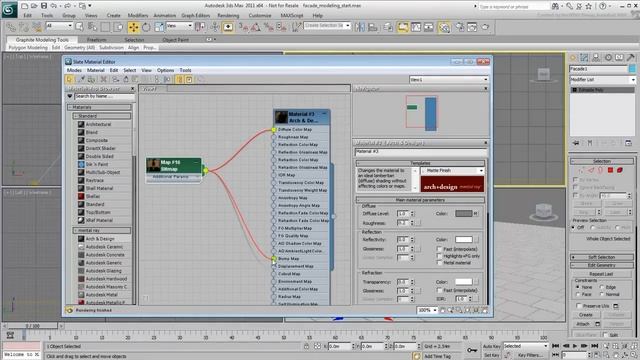The image size is (640, 360).
Task: Open the Options menu in Slate Material Editor
Action: (x=165, y=70)
